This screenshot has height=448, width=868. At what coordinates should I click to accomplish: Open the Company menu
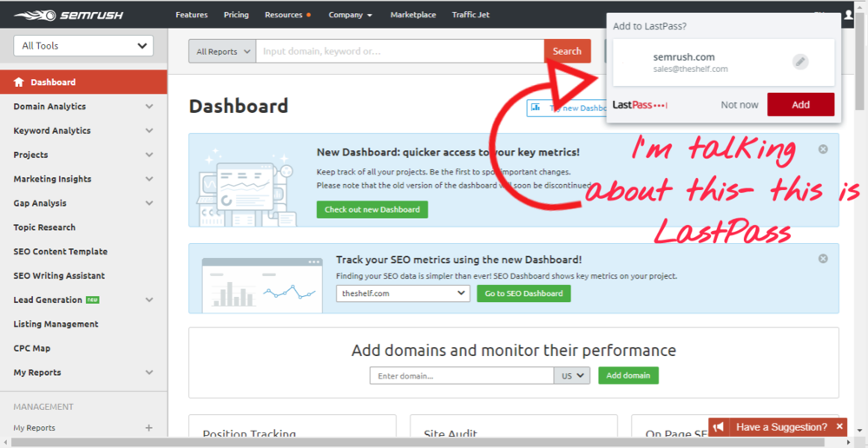tap(350, 15)
